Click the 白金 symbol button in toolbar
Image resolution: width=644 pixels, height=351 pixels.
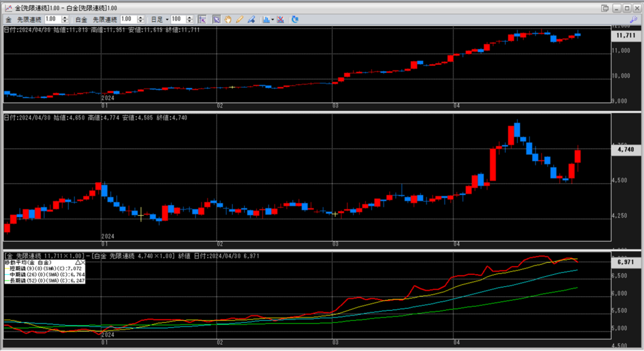(x=80, y=19)
